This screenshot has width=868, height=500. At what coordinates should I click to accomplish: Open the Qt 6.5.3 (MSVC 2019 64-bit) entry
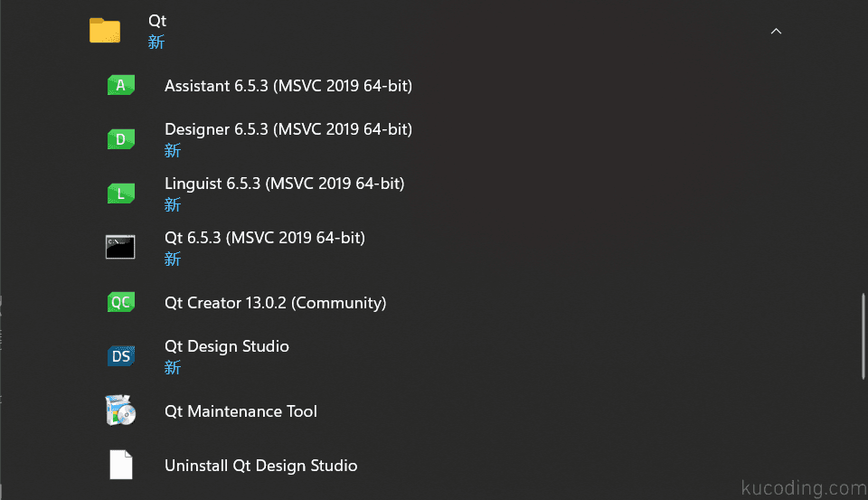[x=265, y=238]
